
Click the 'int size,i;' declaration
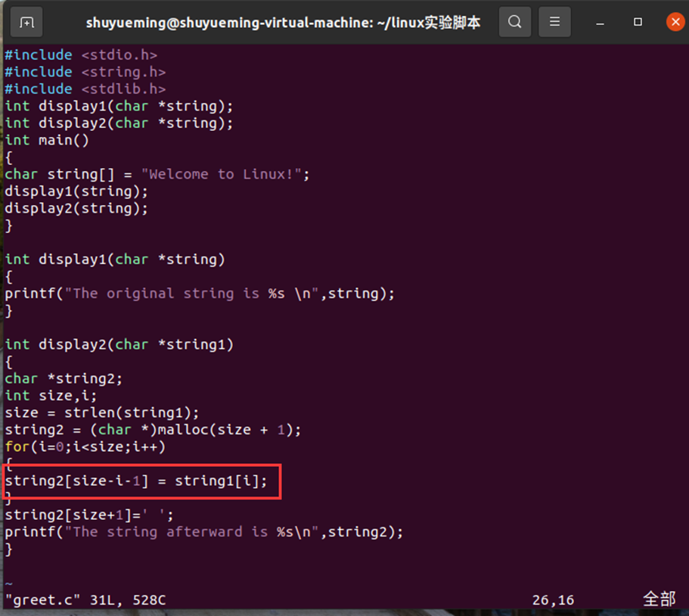51,396
